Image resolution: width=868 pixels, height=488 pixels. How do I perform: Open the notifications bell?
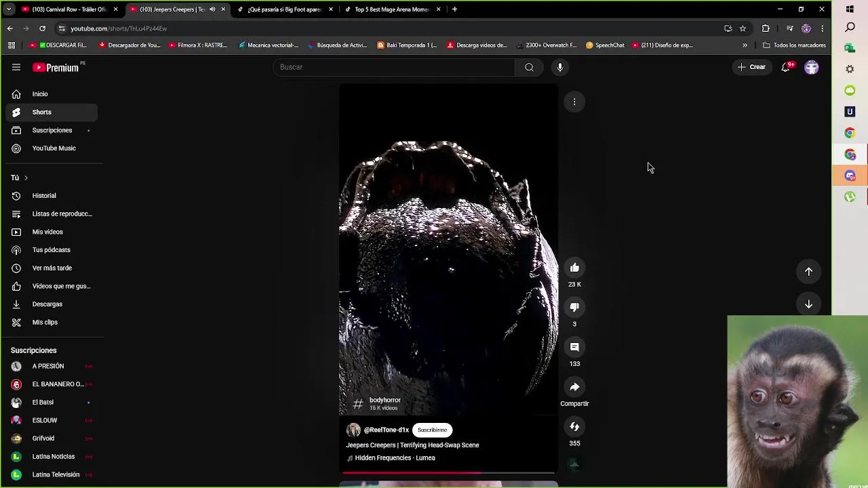click(x=786, y=67)
